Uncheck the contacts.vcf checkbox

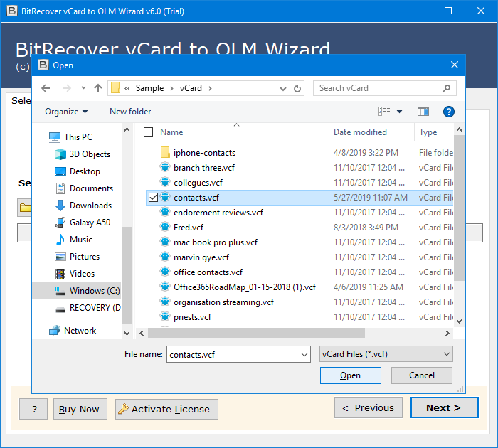click(153, 198)
